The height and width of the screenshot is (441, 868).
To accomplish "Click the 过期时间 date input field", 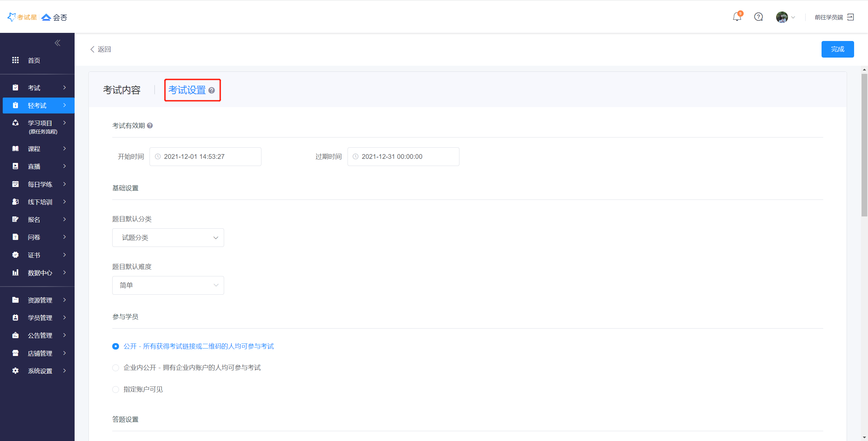I will pyautogui.click(x=403, y=157).
